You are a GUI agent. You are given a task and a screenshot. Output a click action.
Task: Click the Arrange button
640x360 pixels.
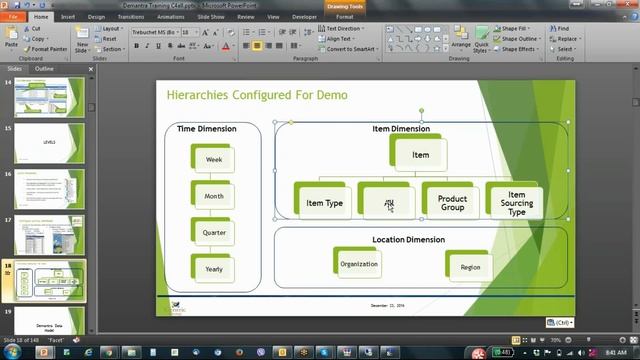click(461, 38)
